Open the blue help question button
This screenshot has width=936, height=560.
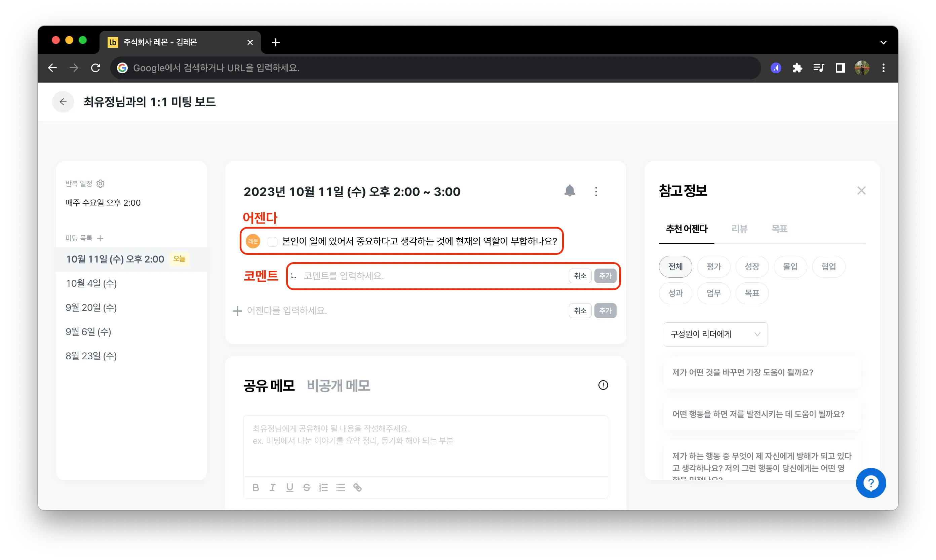(x=871, y=483)
